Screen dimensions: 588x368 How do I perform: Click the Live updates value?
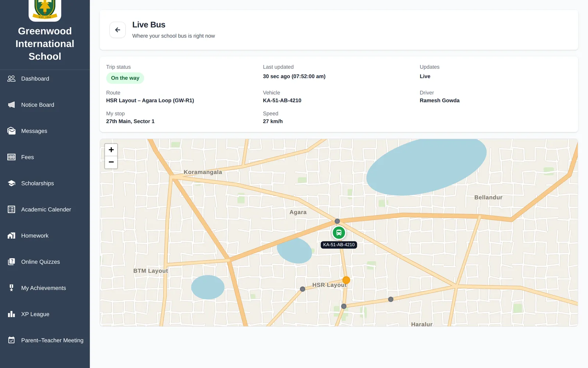coord(425,77)
